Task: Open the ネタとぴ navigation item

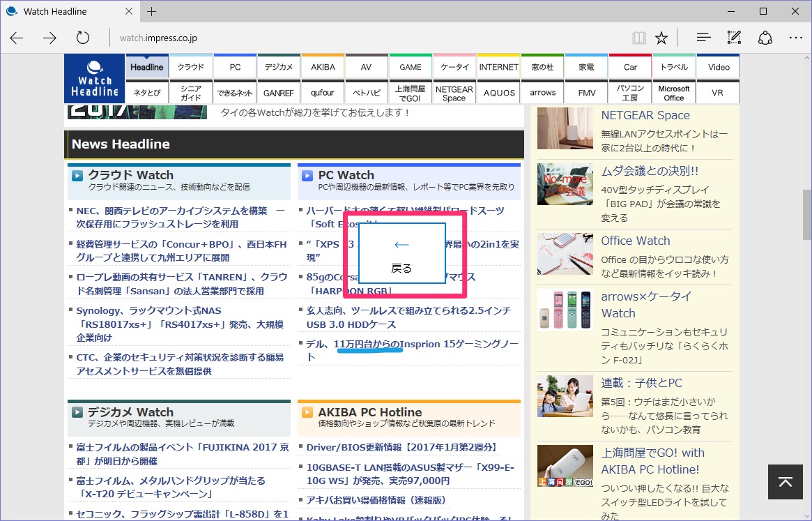Action: [x=147, y=92]
